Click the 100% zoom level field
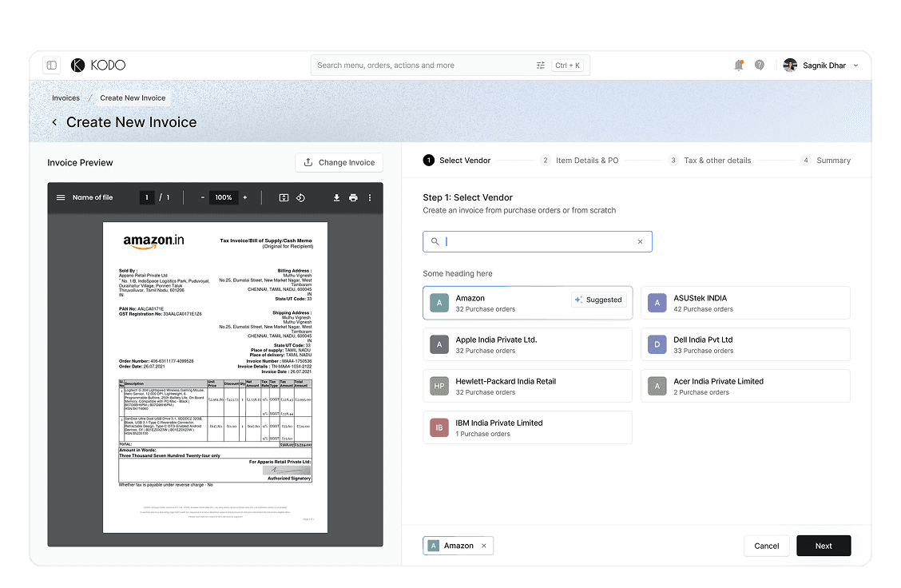Viewport: 901px width, 588px height. 224,197
